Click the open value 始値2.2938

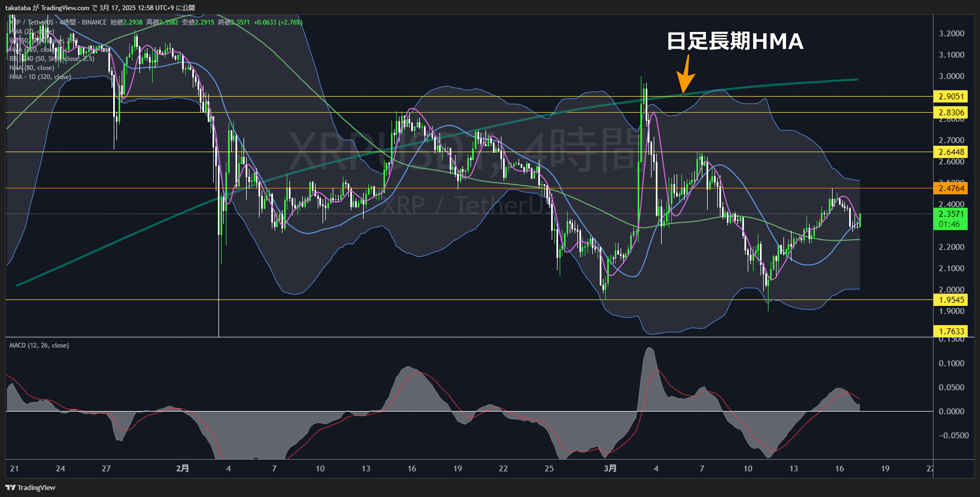click(127, 22)
